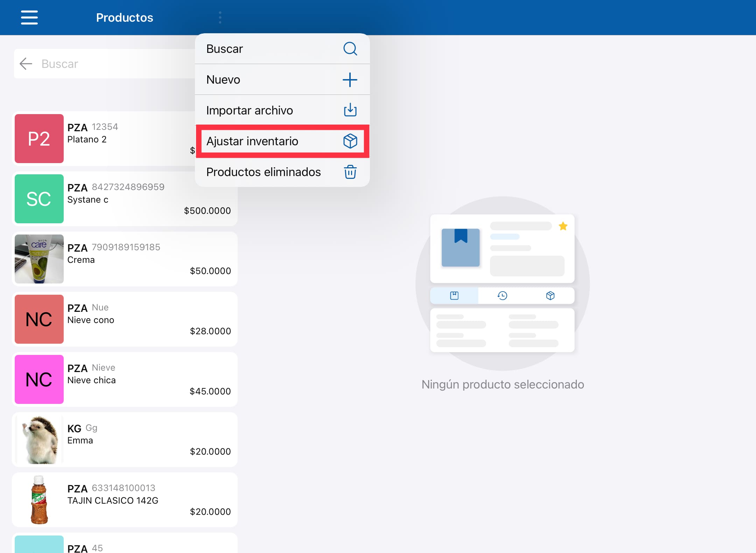756x553 pixels.
Task: Select the TAJIN CLASICO 142G product name
Action: [x=113, y=500]
